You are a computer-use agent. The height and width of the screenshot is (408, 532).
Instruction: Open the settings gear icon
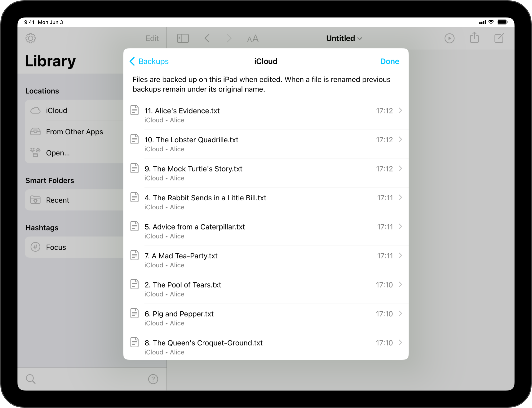click(31, 38)
